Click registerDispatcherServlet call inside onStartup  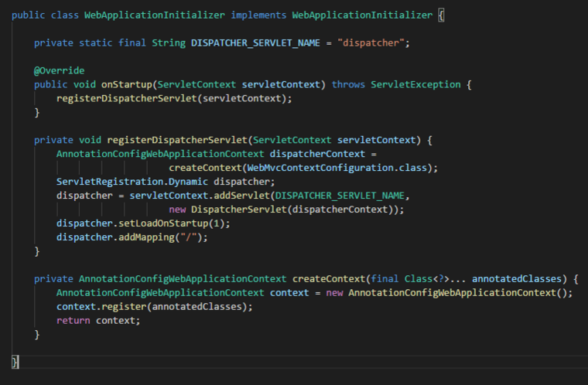126,99
